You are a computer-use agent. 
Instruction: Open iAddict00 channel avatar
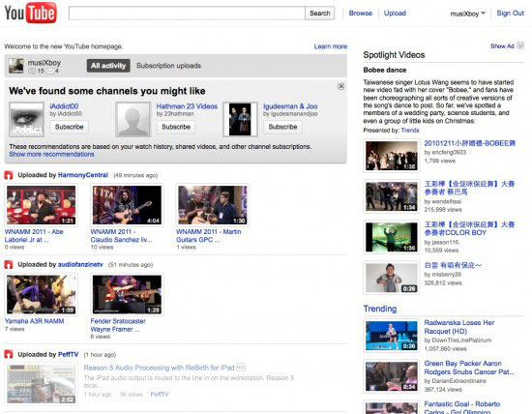pyautogui.click(x=26, y=119)
